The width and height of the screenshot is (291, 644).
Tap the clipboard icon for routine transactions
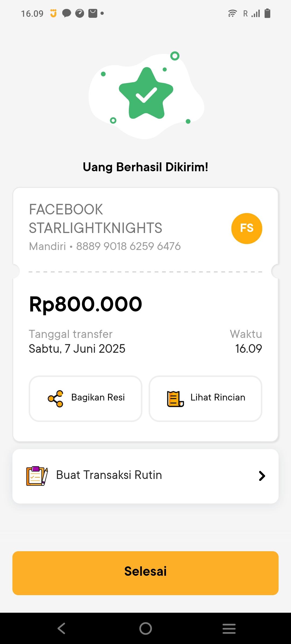click(37, 476)
